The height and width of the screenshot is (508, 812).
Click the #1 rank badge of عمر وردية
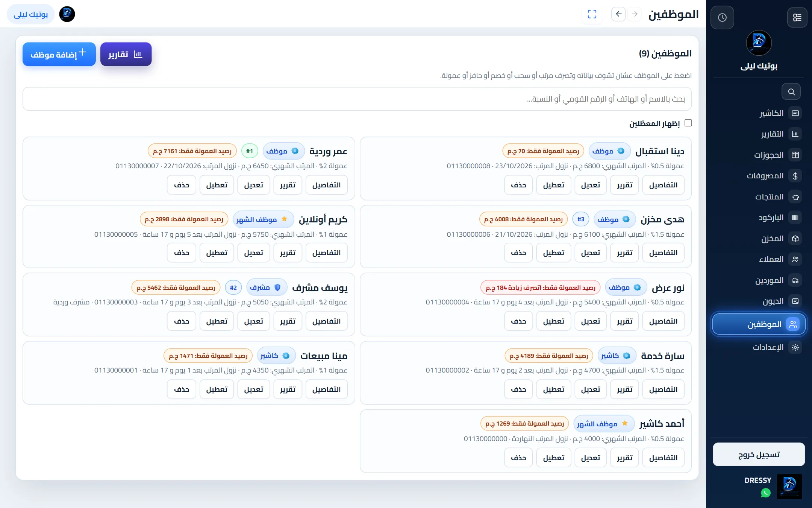pyautogui.click(x=250, y=151)
